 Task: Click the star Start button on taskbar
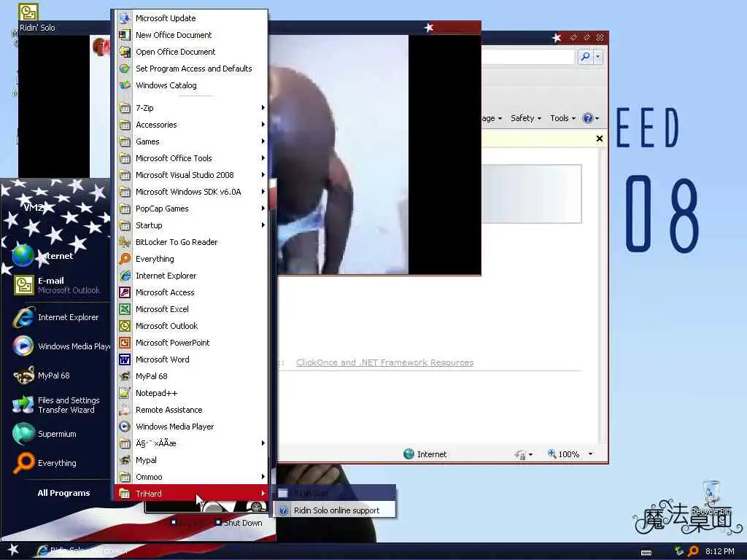pyautogui.click(x=13, y=550)
